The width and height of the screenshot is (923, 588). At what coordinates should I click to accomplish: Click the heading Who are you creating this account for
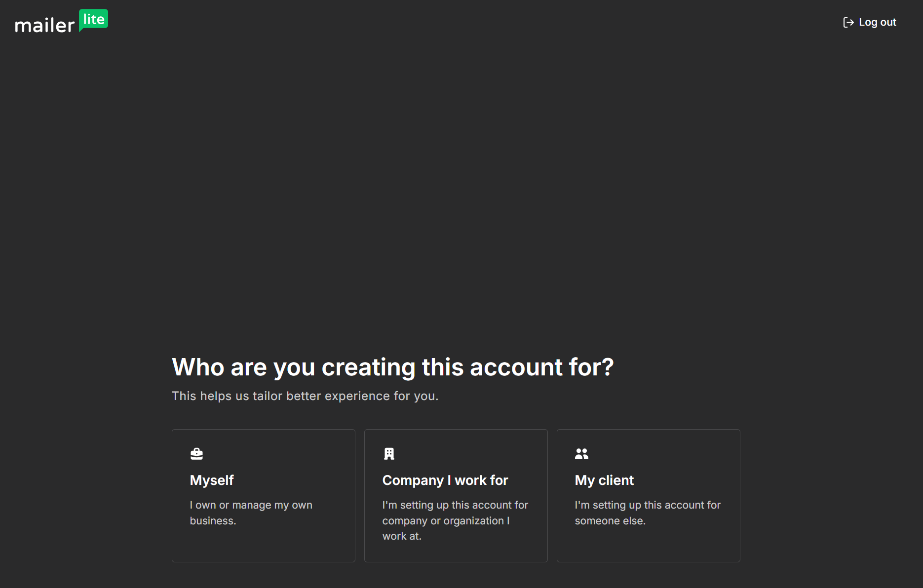(x=392, y=367)
